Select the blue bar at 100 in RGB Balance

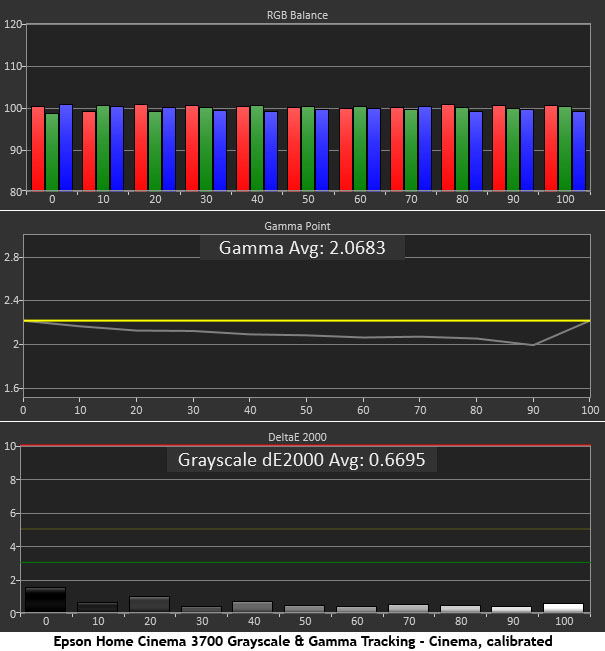coord(580,150)
